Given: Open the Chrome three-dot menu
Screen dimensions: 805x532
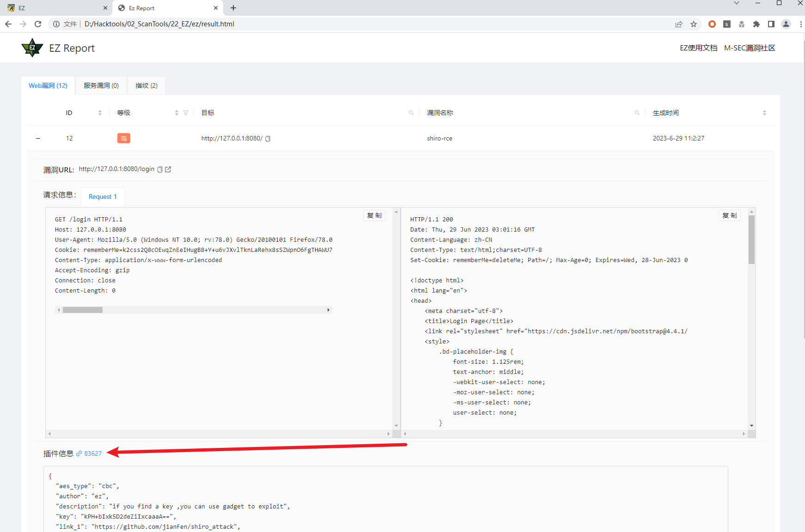Looking at the screenshot, I should pos(800,24).
